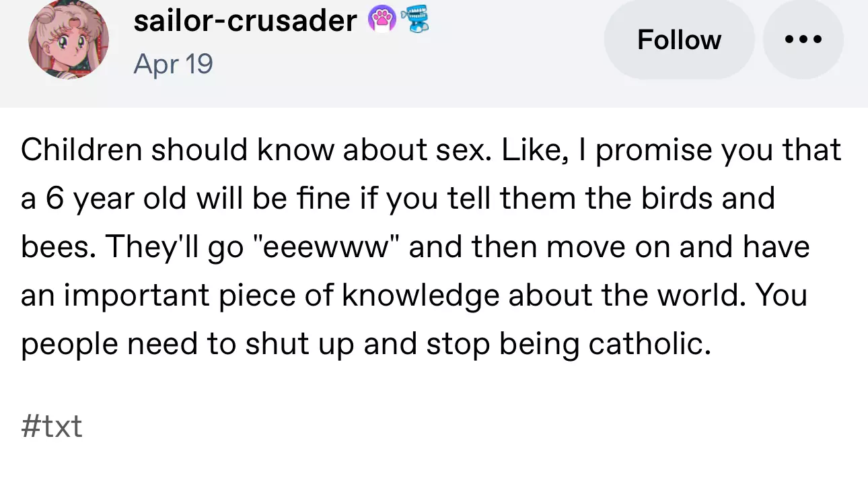Click the Apr 19 post date

pos(173,64)
